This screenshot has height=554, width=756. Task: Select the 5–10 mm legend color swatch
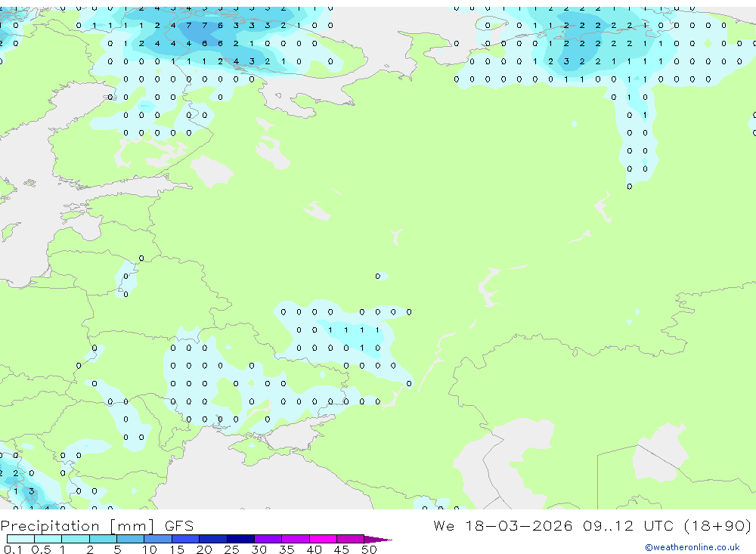tap(130, 539)
